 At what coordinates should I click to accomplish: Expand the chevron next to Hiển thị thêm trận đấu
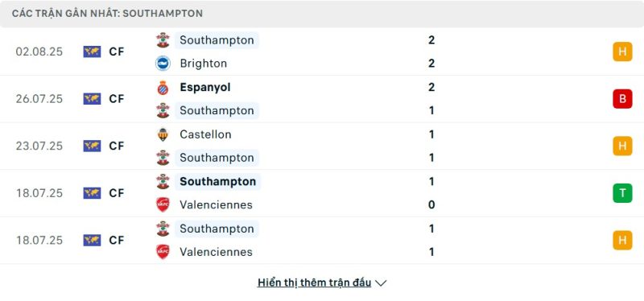point(381,283)
